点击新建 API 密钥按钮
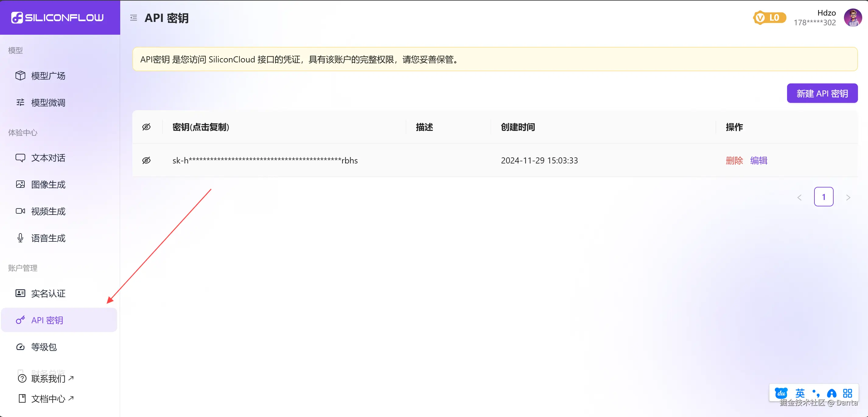868x417 pixels. tap(822, 93)
